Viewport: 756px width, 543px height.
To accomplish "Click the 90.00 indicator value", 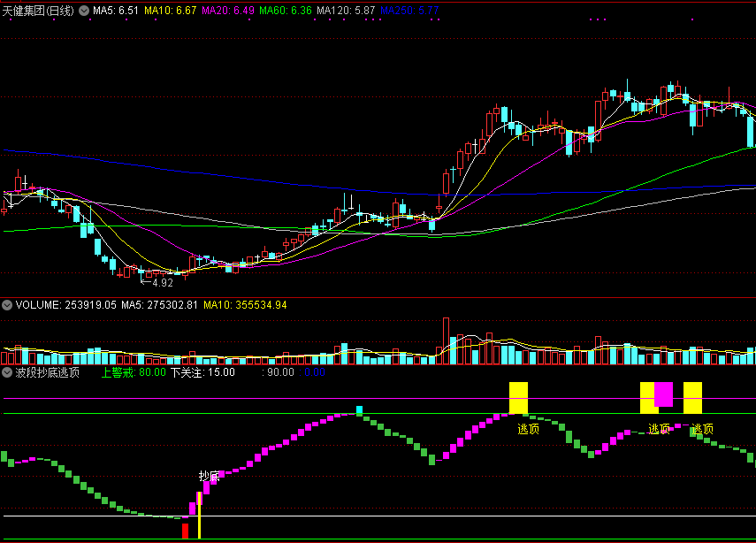I will (x=280, y=372).
